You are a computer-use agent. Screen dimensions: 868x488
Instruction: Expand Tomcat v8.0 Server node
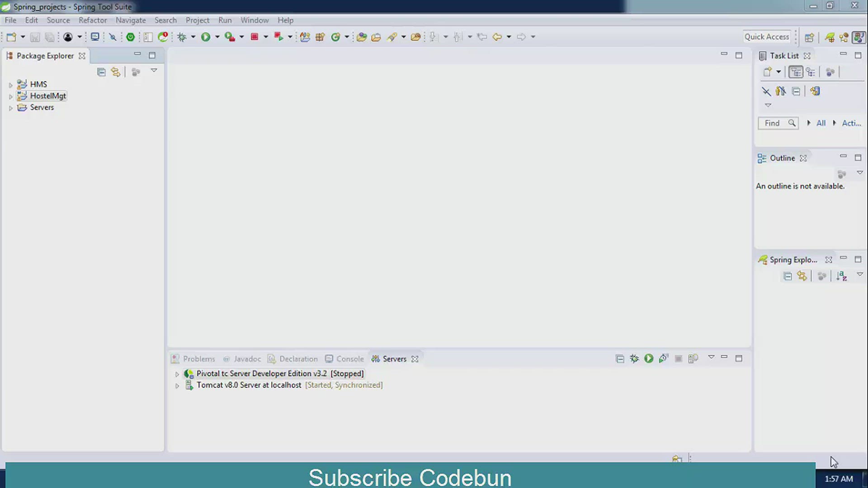[x=177, y=386]
